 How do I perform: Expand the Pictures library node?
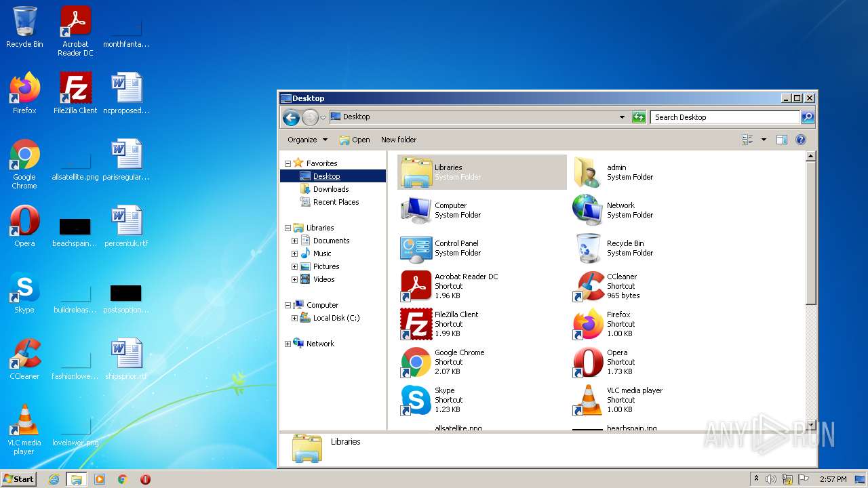pyautogui.click(x=294, y=266)
